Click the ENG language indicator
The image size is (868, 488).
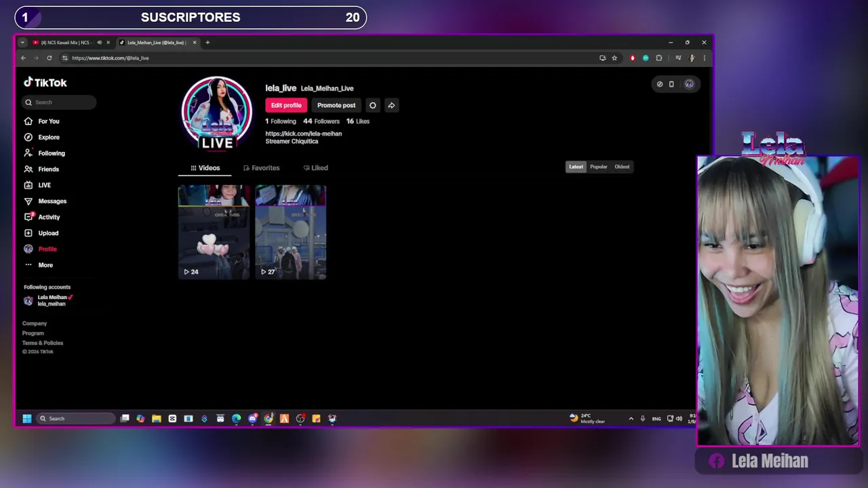[x=656, y=419]
